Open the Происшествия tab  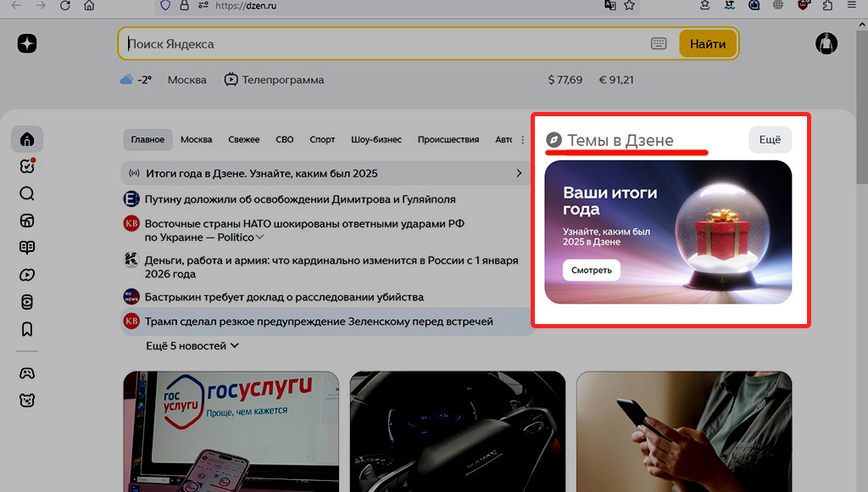tap(448, 140)
